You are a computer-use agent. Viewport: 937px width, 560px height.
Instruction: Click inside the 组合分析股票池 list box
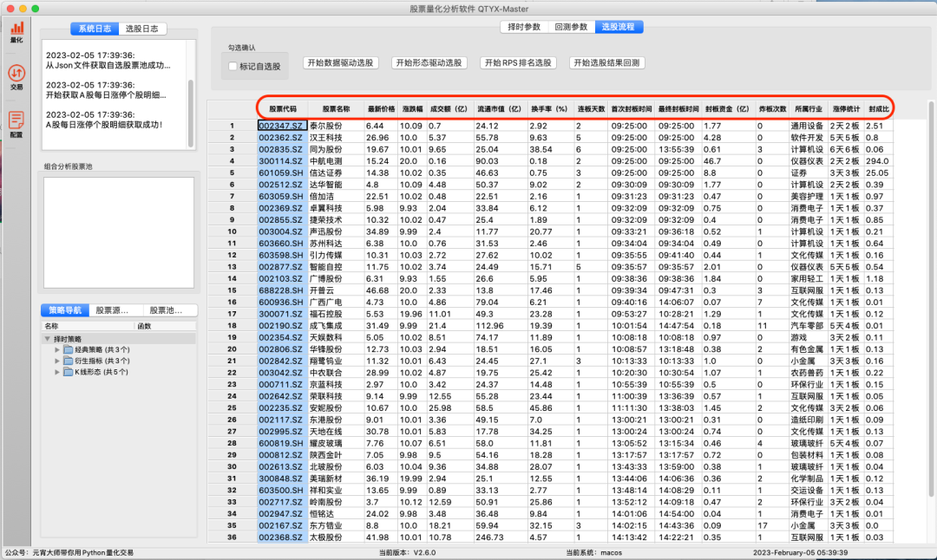118,232
